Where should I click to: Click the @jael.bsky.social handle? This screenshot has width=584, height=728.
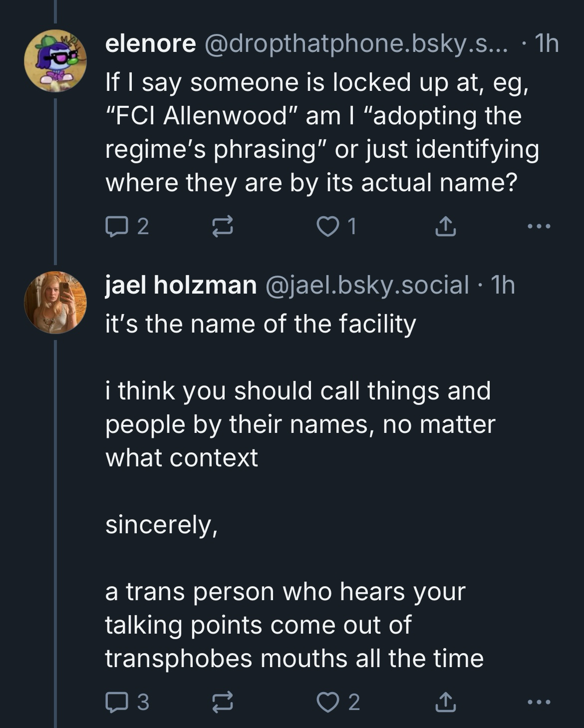367,285
